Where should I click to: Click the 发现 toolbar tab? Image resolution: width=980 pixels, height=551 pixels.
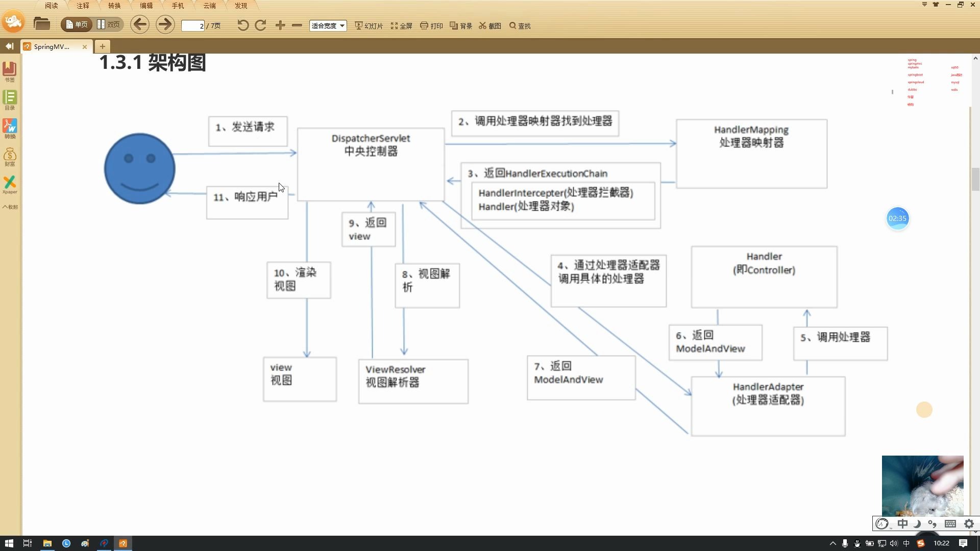[240, 6]
